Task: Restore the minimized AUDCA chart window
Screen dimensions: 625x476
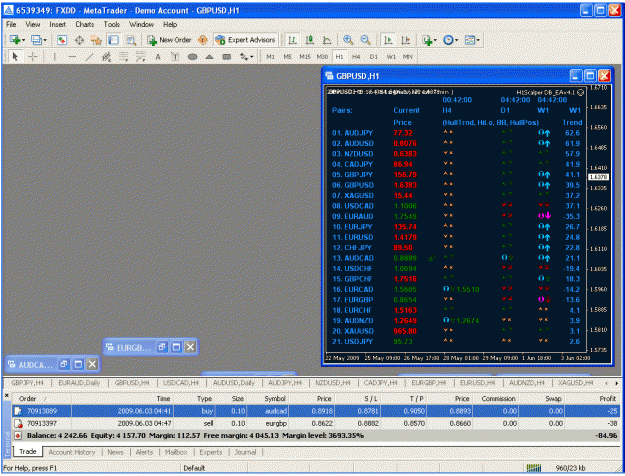Action: (64, 364)
